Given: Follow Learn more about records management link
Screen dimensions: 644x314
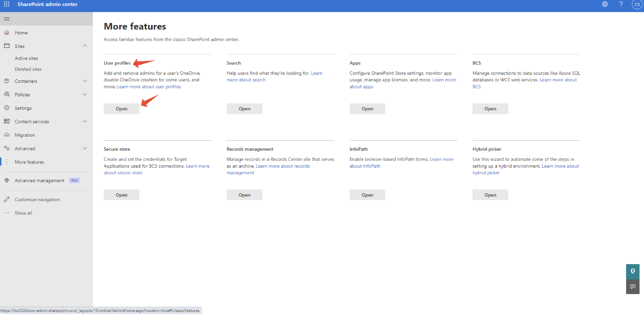Looking at the screenshot, I should 282,166.
